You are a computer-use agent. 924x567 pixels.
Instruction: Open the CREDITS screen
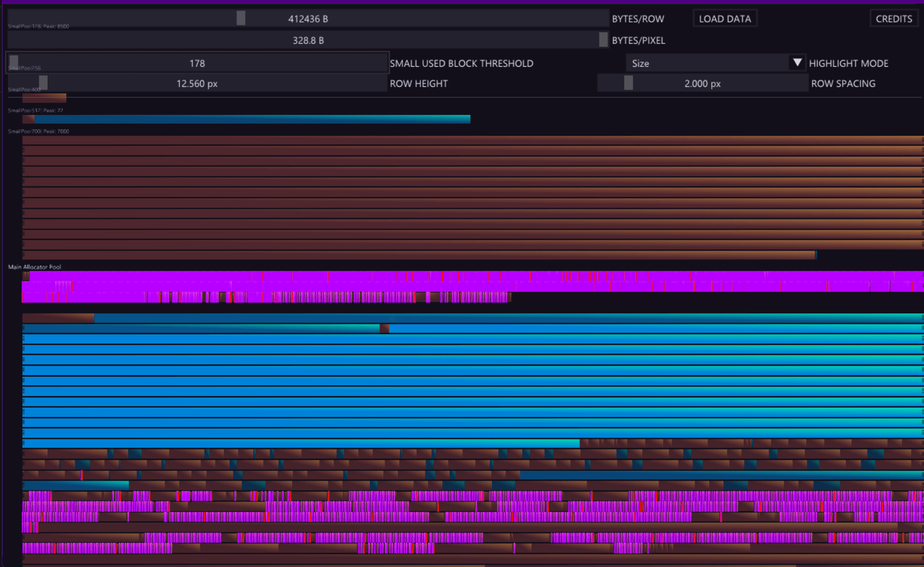click(893, 18)
